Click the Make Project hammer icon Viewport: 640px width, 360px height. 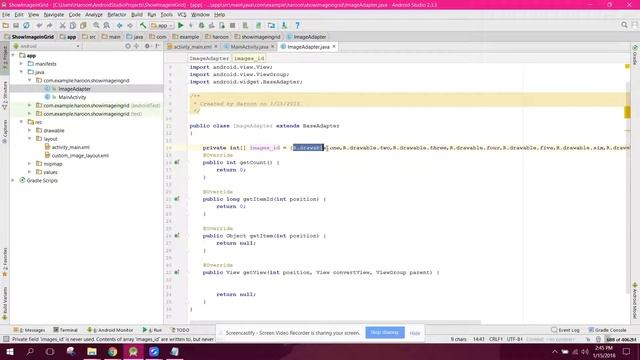point(143,25)
